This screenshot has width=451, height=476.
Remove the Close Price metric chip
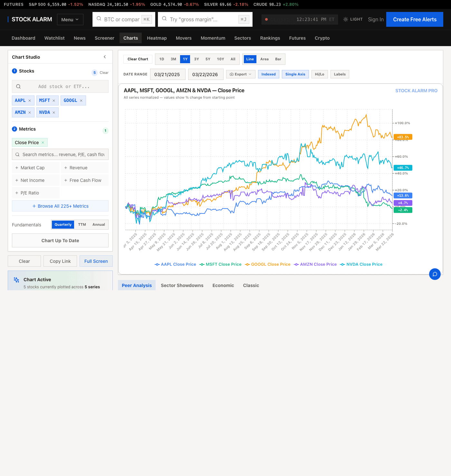point(43,143)
